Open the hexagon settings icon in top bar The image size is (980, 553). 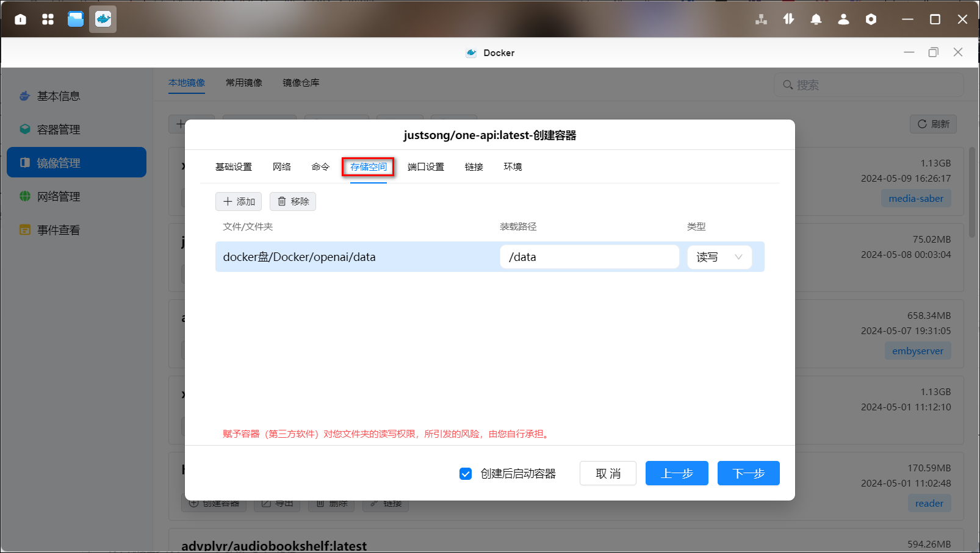(x=871, y=20)
